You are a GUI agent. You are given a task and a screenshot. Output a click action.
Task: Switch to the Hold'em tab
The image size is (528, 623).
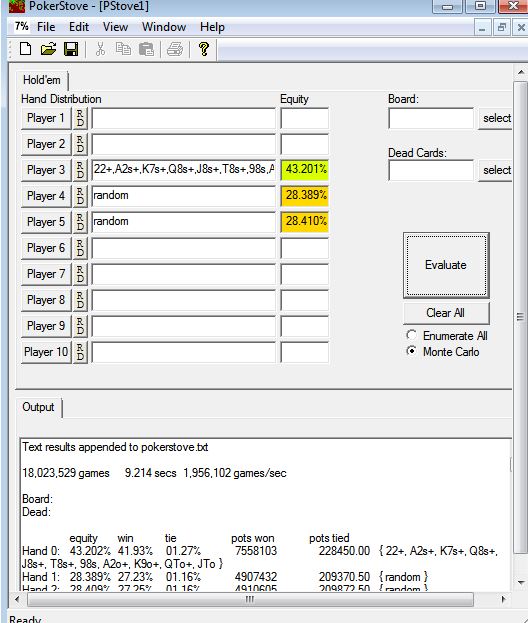42,80
